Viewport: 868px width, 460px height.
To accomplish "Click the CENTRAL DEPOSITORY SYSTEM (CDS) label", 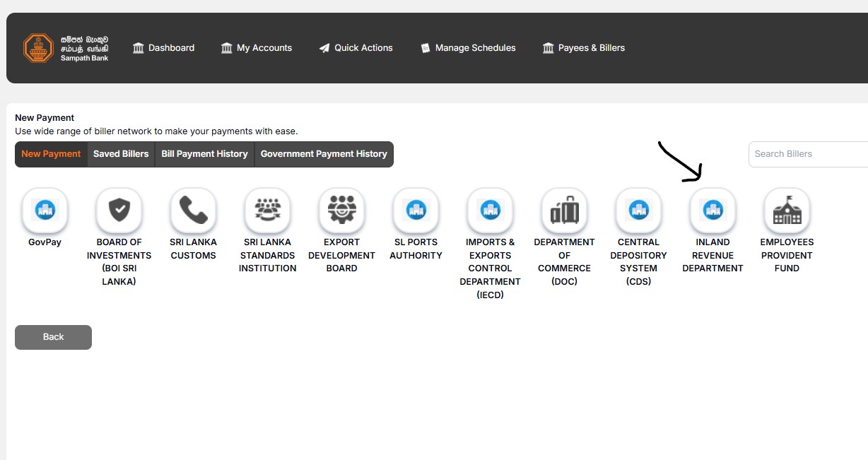I will point(639,262).
